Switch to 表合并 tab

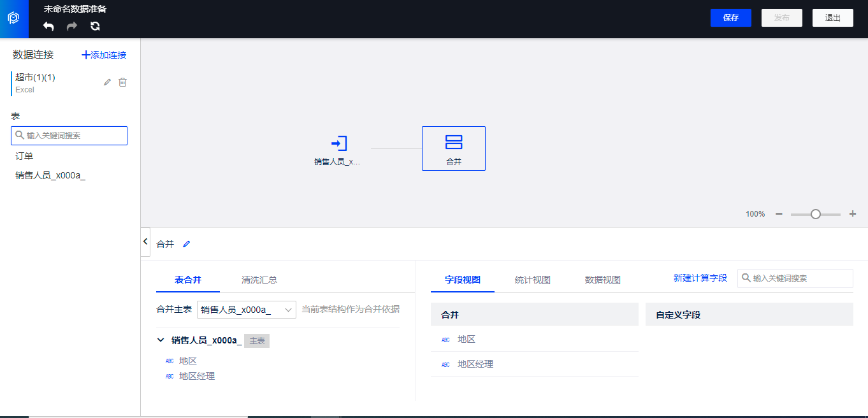[188, 280]
